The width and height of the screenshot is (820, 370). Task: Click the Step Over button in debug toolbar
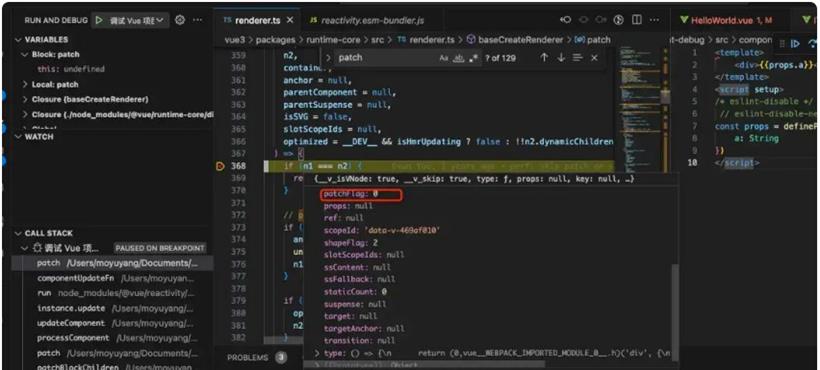(x=813, y=44)
